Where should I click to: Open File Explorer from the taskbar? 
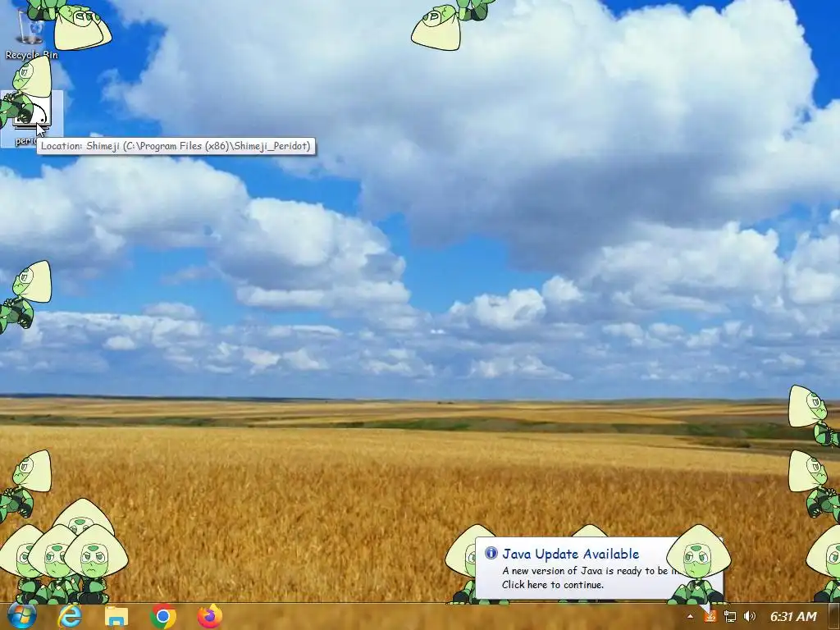116,617
